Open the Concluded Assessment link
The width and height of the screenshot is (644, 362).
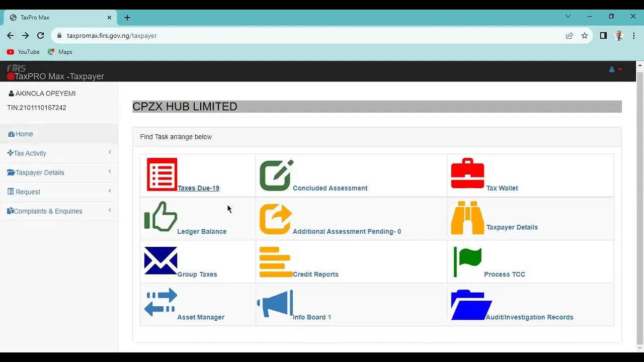[330, 188]
